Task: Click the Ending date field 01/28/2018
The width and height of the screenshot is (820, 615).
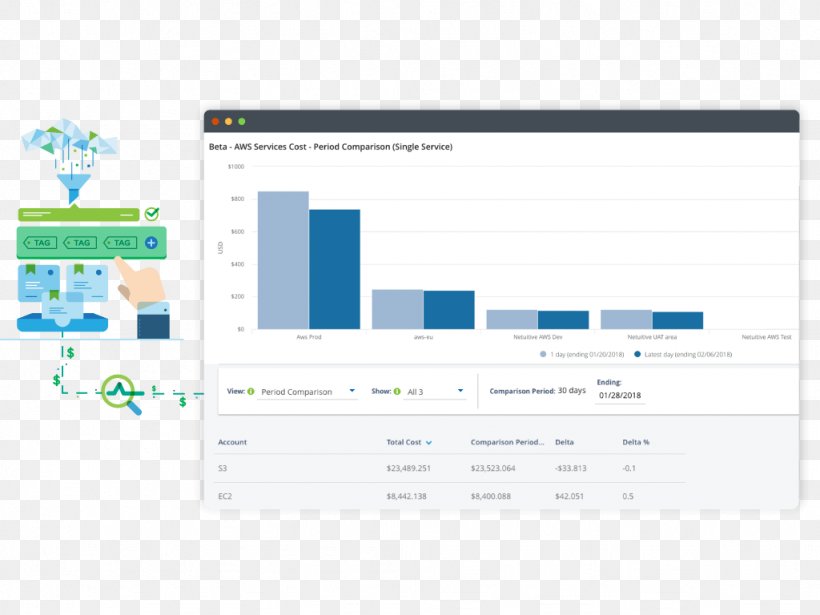Action: point(620,395)
